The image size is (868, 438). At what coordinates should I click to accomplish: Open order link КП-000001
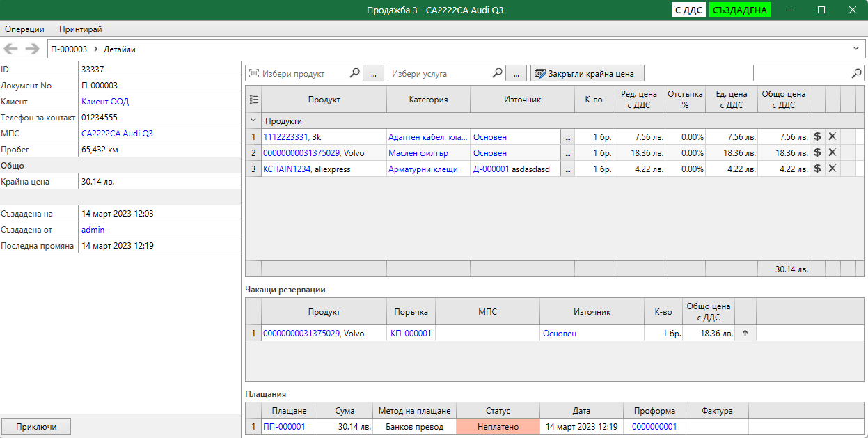click(x=411, y=334)
